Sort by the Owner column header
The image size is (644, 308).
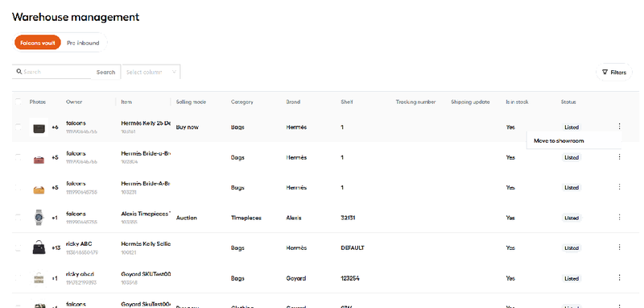[x=74, y=102]
